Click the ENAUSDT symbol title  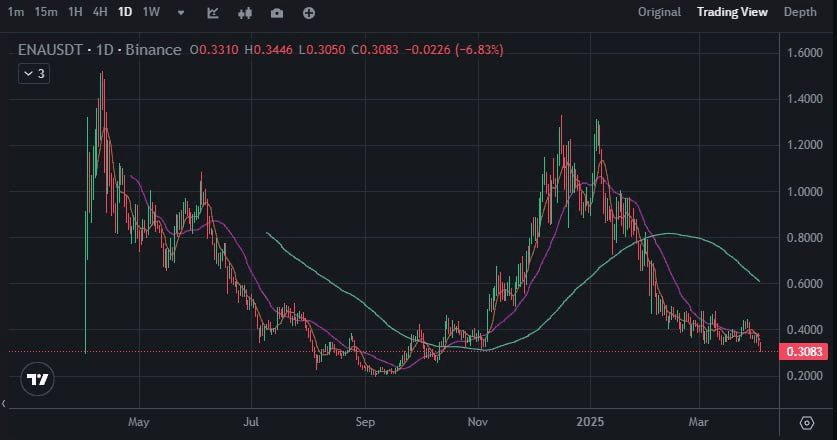click(50, 50)
